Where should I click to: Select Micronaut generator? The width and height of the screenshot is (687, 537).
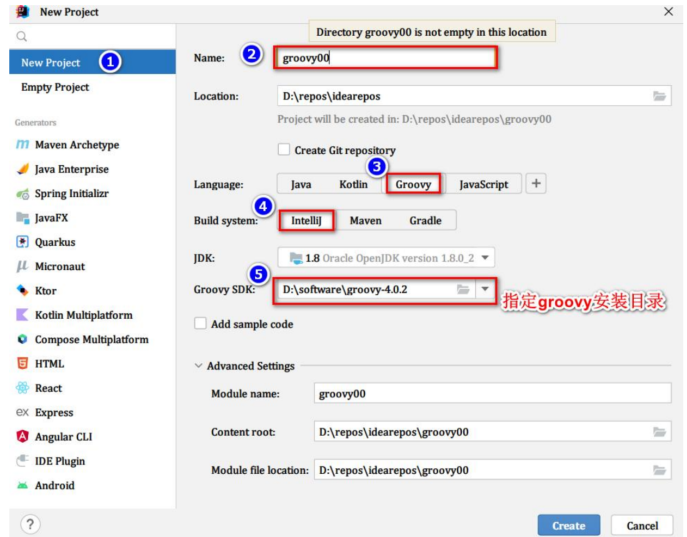(x=50, y=266)
